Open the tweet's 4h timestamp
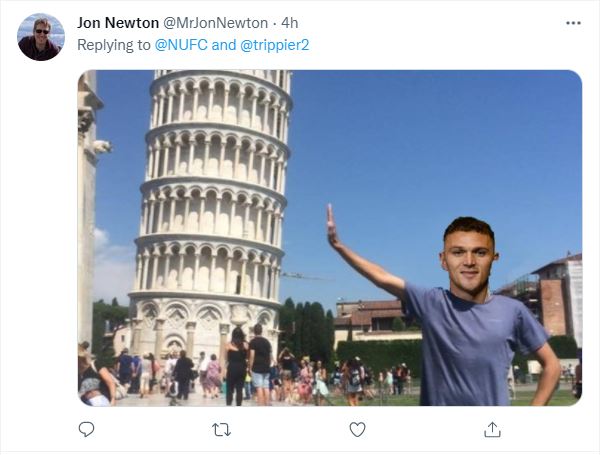The width and height of the screenshot is (603, 455). click(x=289, y=22)
